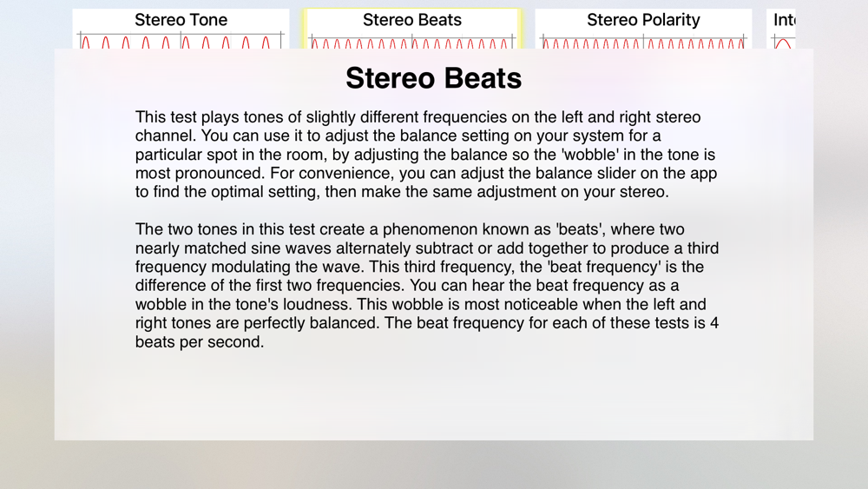
Task: Click the paragraph starting 'This test plays tones'
Action: (426, 155)
